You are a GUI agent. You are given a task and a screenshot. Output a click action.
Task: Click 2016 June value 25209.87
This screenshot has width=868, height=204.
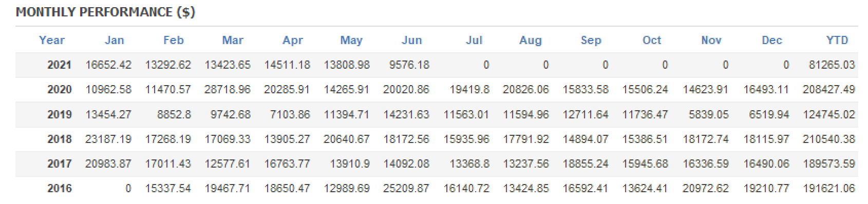[406, 188]
